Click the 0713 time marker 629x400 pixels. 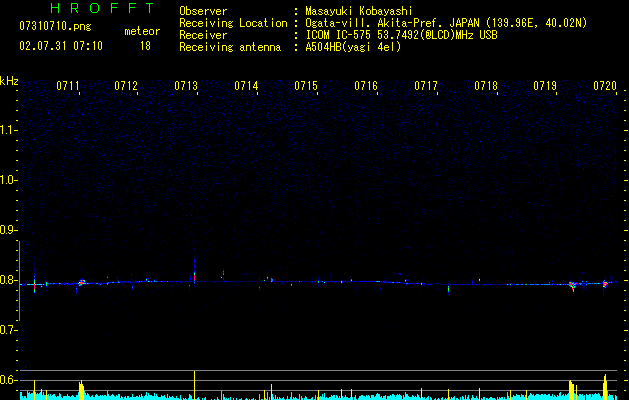[186, 85]
